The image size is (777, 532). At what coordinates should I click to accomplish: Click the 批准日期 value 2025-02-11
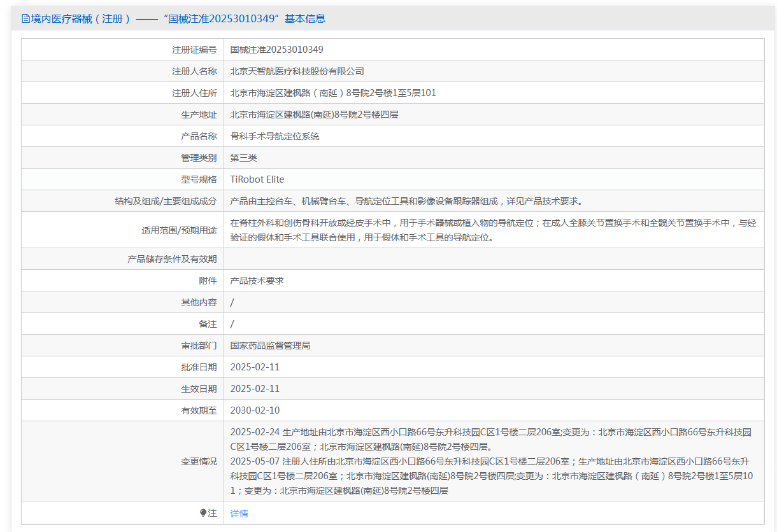(x=255, y=367)
